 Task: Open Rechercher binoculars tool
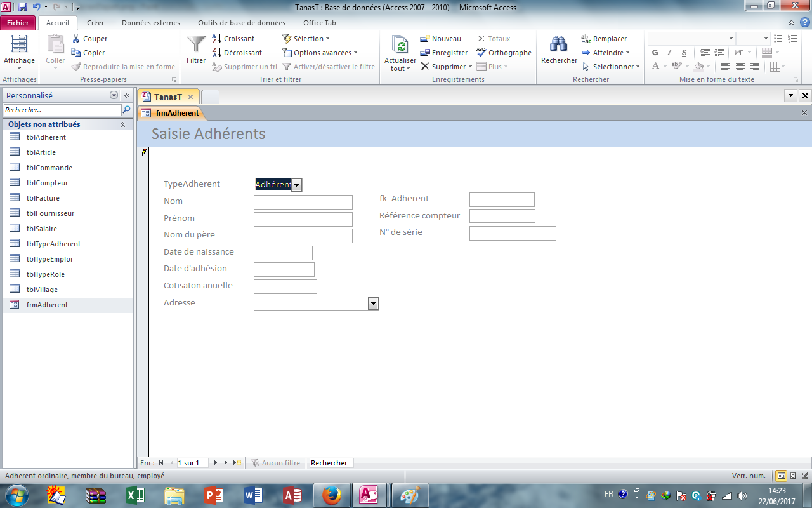click(x=559, y=50)
